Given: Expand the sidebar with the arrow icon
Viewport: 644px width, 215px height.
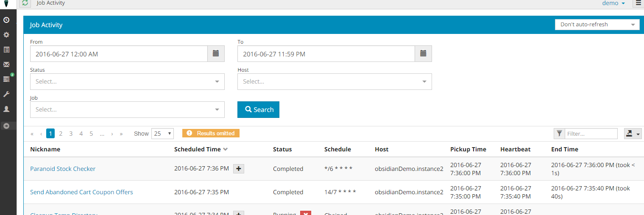Looking at the screenshot, I should click(6, 126).
